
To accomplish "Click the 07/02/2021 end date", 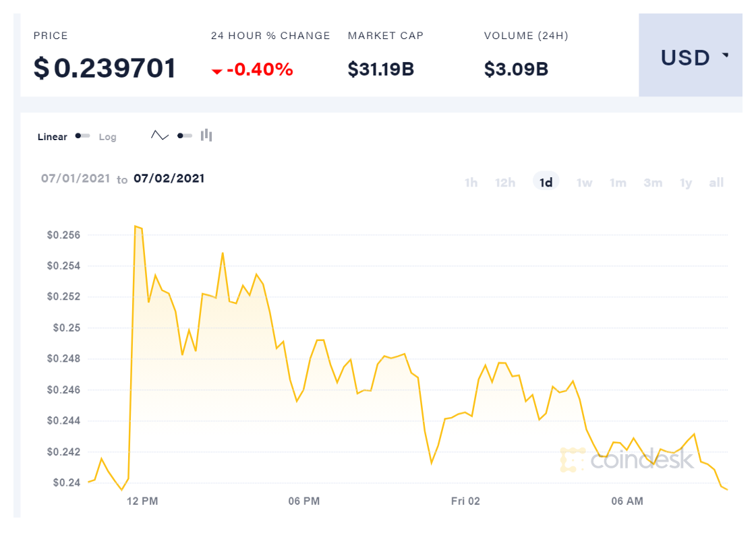I will coord(169,179).
